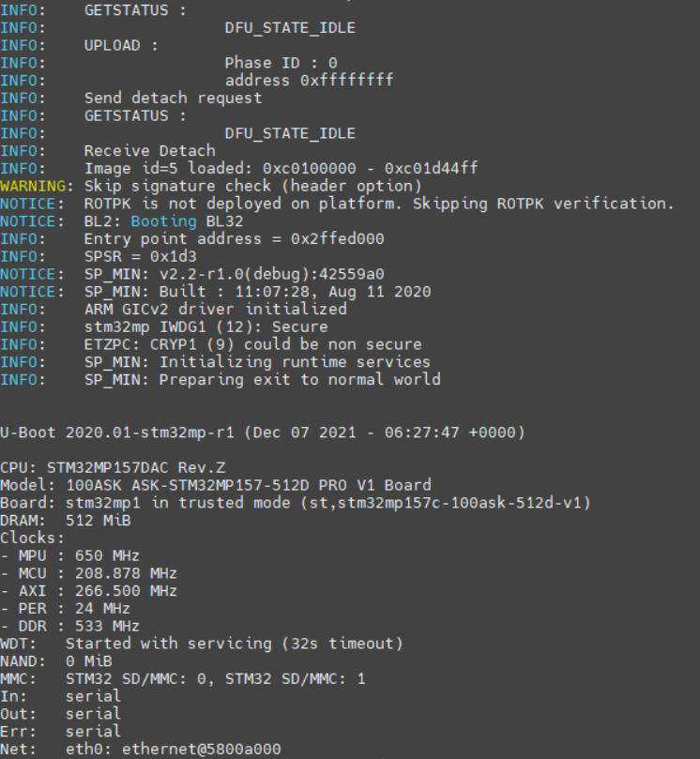Image resolution: width=700 pixels, height=759 pixels.
Task: Click the 'Phase ID : 0' text
Action: (281, 63)
